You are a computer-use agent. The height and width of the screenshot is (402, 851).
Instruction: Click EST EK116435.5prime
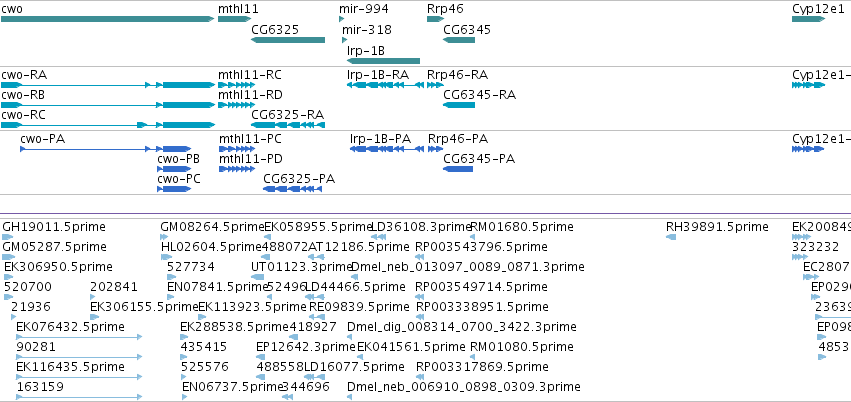point(71,367)
